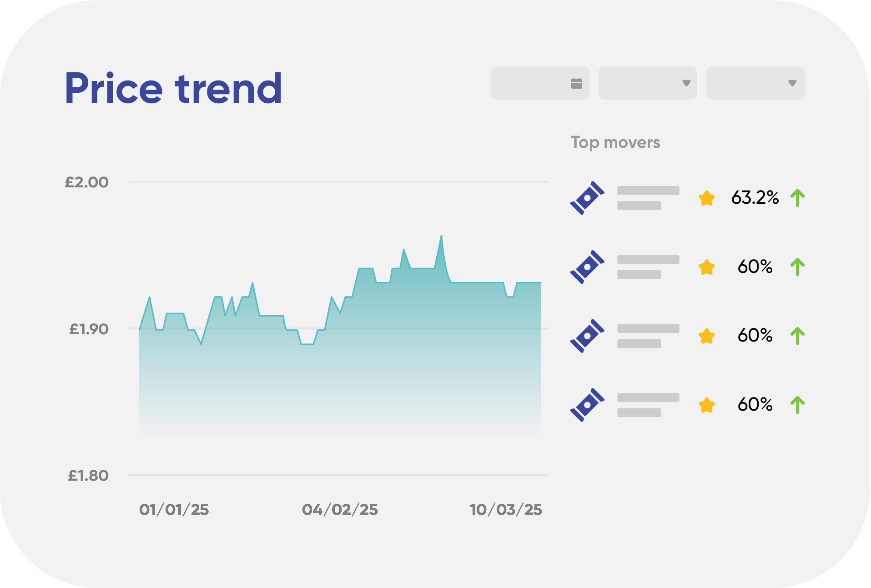Click the Price trend title
The width and height of the screenshot is (871, 588).
[x=173, y=88]
